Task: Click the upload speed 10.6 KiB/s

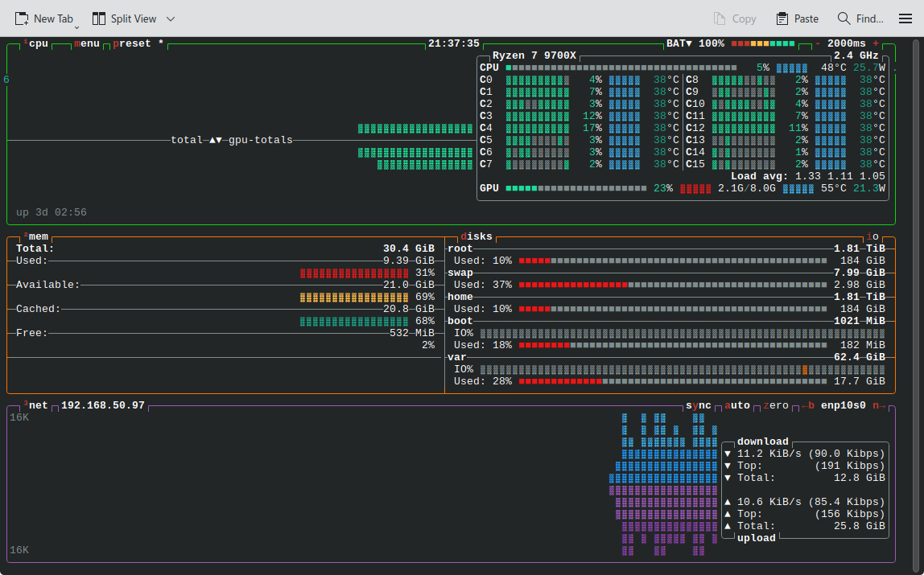Action: click(x=769, y=502)
